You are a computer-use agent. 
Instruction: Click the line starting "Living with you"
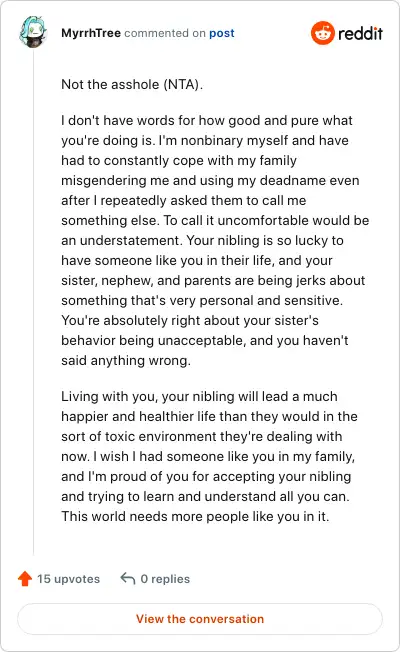pyautogui.click(x=199, y=396)
